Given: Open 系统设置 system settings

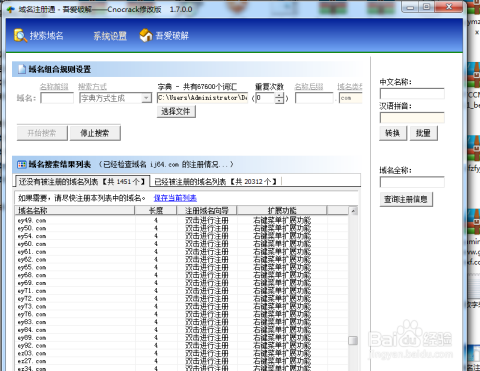Looking at the screenshot, I should [110, 36].
